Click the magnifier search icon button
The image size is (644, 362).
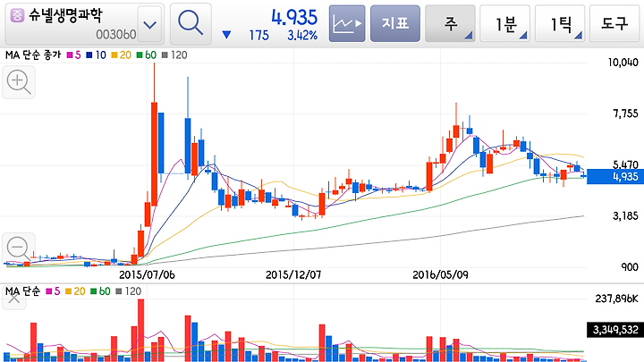point(191,24)
